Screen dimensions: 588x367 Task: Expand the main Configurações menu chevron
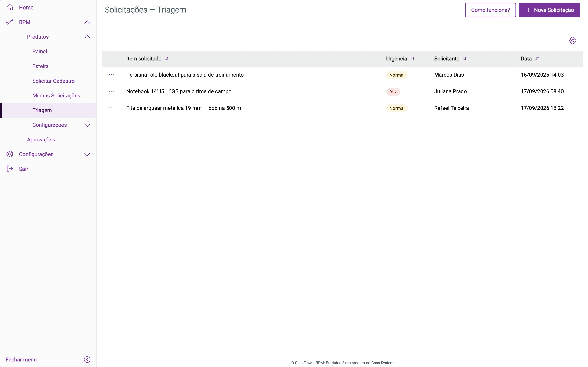point(87,155)
